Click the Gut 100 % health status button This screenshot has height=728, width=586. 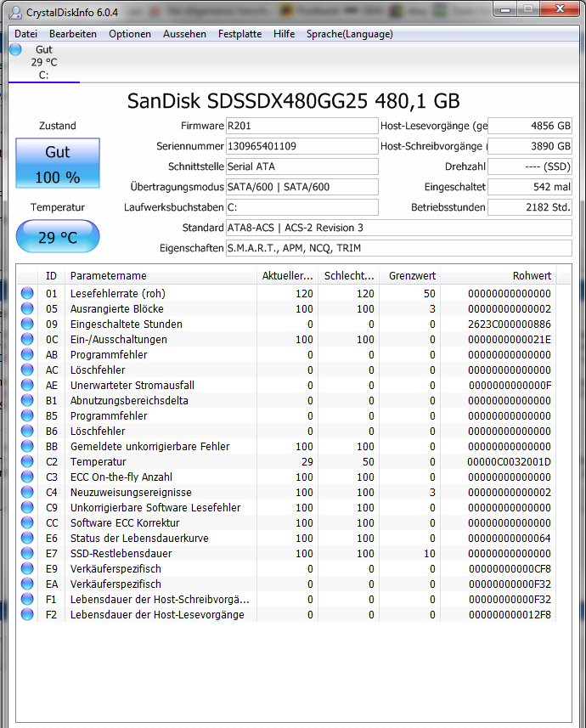point(58,163)
